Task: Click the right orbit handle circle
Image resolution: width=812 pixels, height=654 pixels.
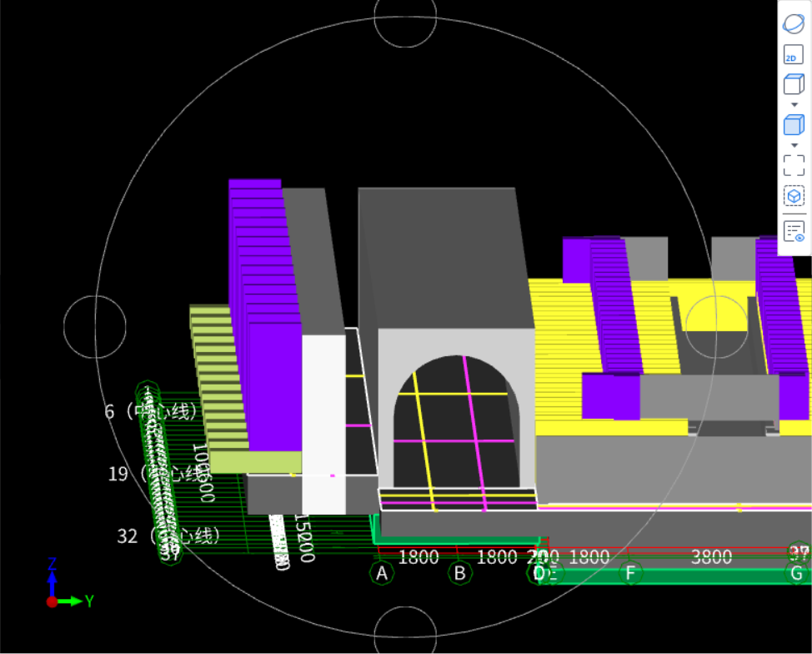Action: tap(717, 327)
